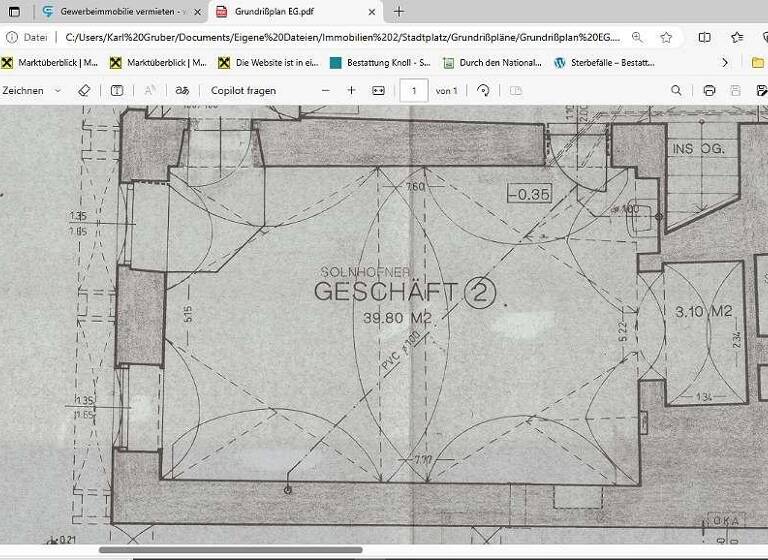The height and width of the screenshot is (560, 768).
Task: Open Die Website ist in ei... bookmark
Action: click(268, 63)
